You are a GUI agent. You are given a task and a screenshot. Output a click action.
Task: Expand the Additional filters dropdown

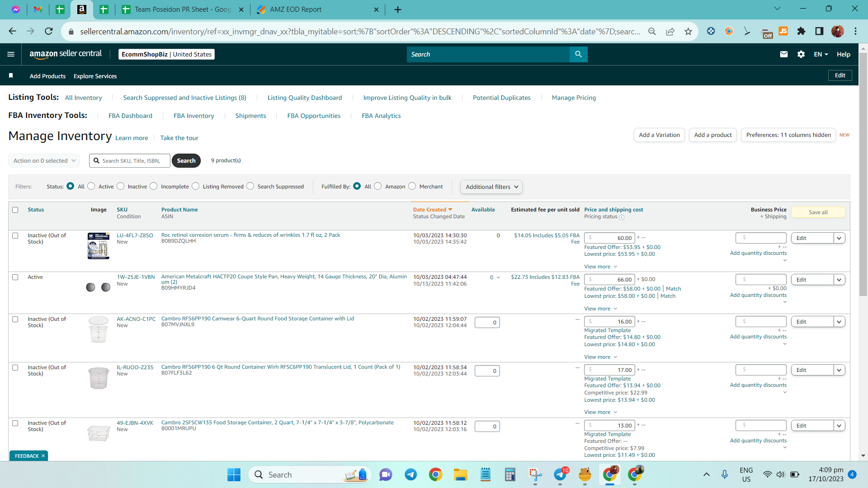[491, 187]
